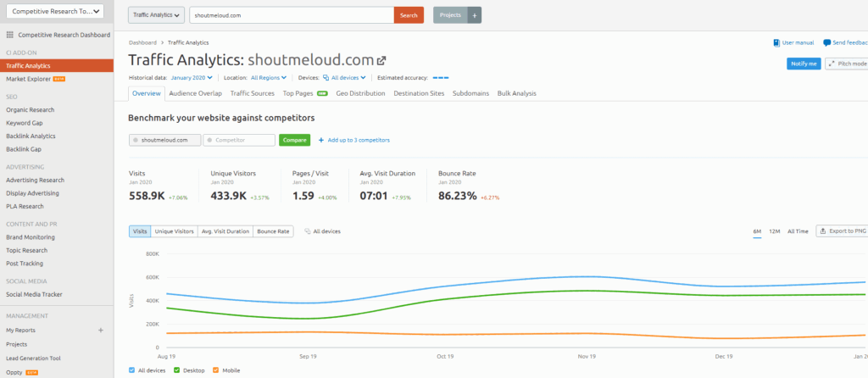Viewport: 868px width, 378px height.
Task: Click Dashboard breadcrumb link
Action: [x=142, y=42]
